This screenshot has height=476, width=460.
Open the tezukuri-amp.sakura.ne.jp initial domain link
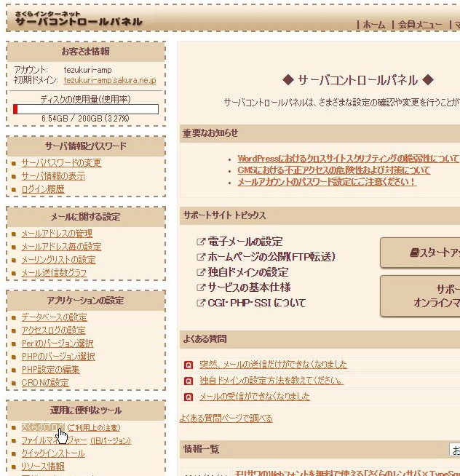[110, 80]
